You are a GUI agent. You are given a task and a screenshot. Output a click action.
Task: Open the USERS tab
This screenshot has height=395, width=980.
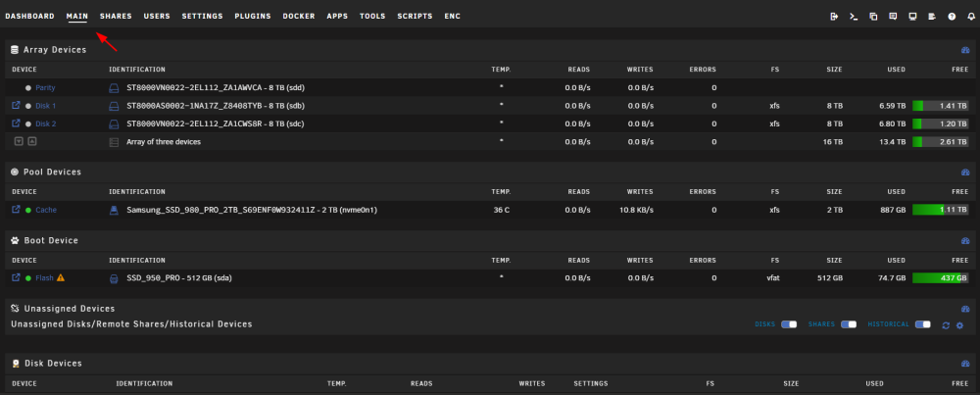157,17
